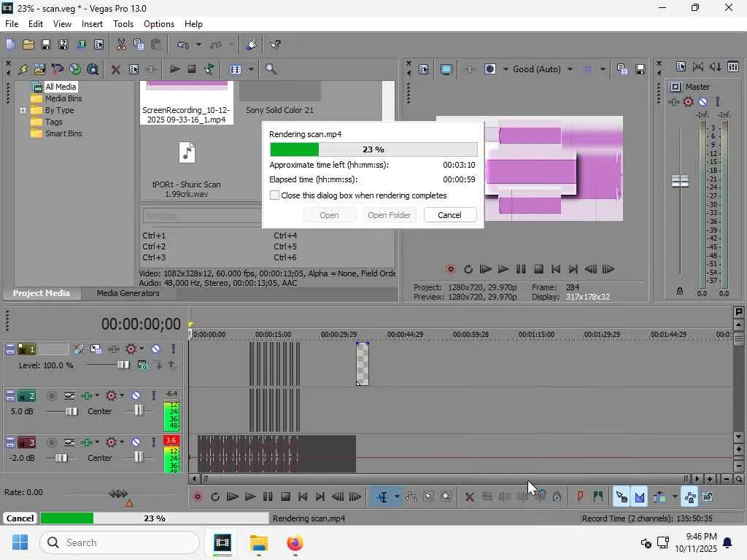
Task: Open the Options menu
Action: click(158, 24)
